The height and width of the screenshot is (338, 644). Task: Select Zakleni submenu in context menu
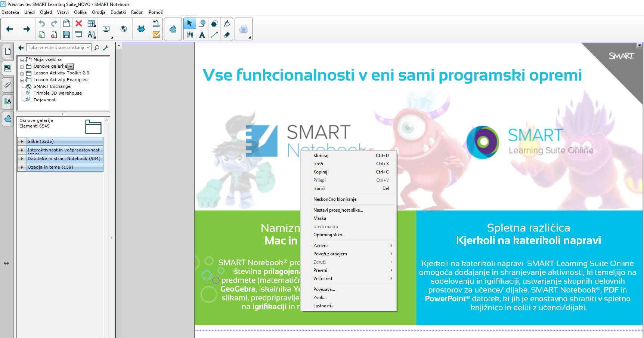[x=321, y=246]
